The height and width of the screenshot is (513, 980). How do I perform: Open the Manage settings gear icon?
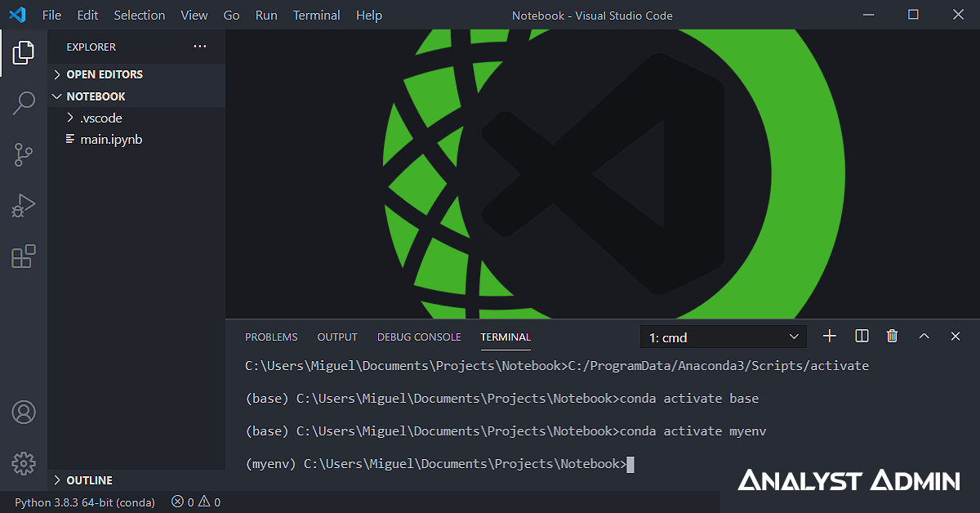tap(24, 463)
